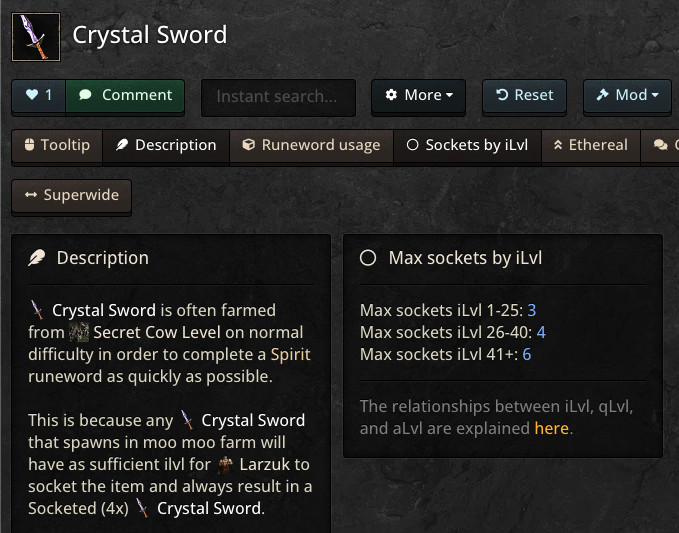Open the More dropdown menu
679x533 pixels.
(419, 95)
